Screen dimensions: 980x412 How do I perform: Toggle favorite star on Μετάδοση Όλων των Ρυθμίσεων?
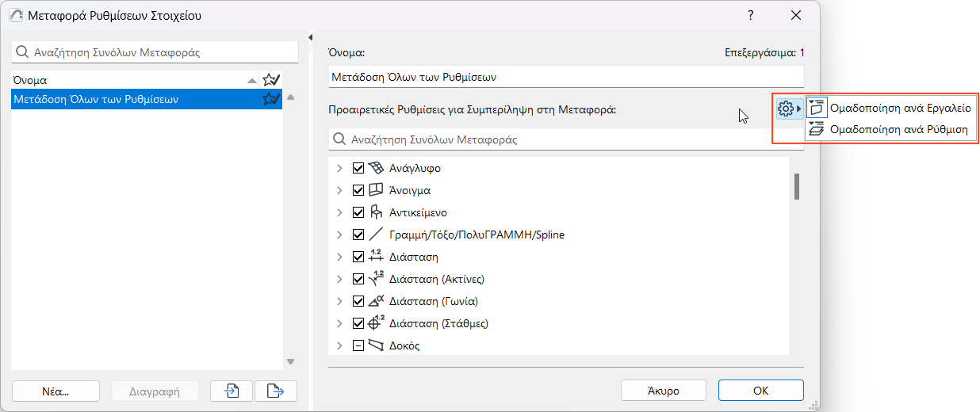(271, 99)
